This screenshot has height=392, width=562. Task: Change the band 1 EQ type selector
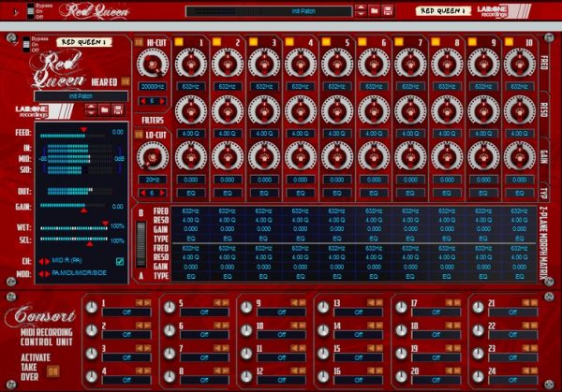point(190,193)
